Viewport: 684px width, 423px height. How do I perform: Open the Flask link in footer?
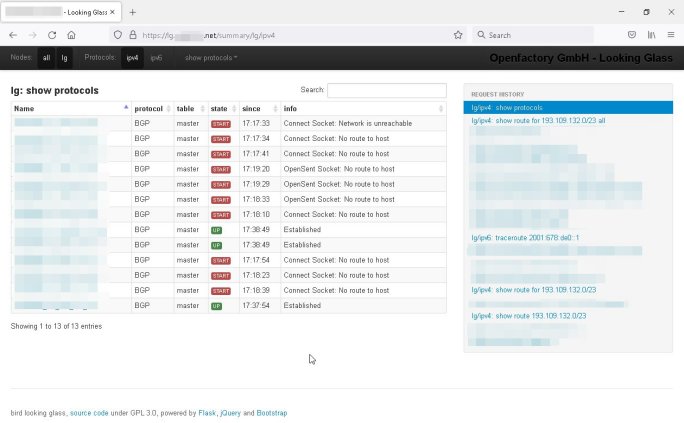tap(207, 413)
